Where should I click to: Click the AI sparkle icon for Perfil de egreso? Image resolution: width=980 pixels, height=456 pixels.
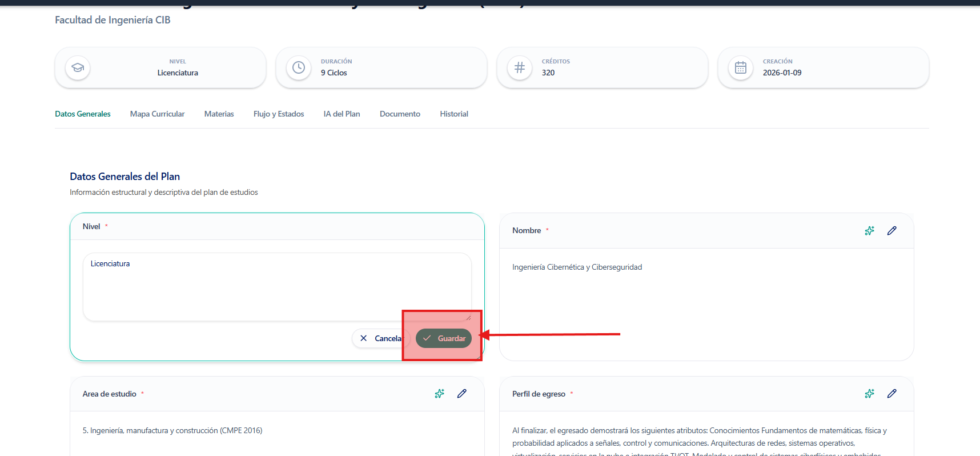point(869,394)
